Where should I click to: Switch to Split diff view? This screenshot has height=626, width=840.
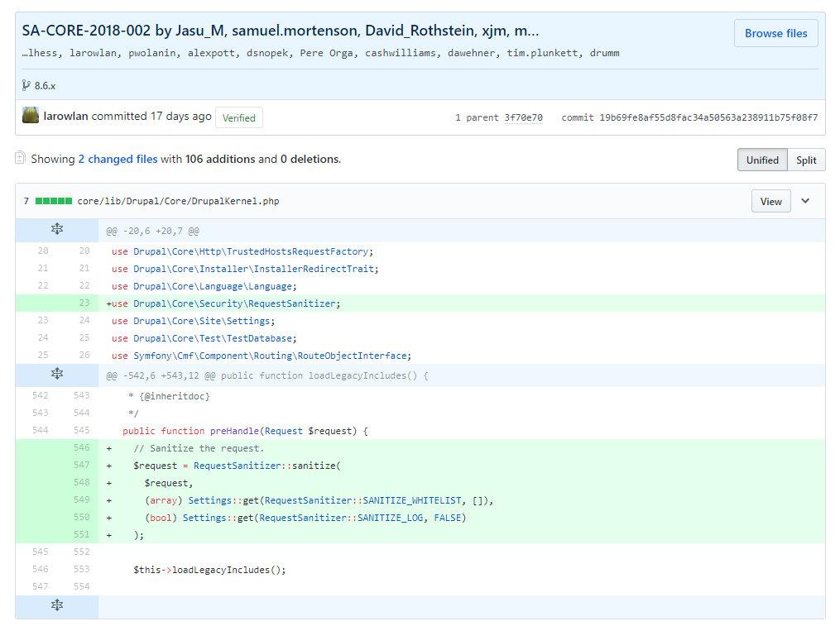pos(806,160)
